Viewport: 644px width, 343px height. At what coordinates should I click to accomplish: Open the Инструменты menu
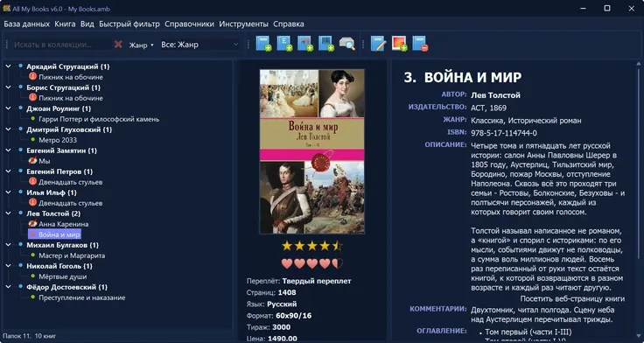click(243, 24)
